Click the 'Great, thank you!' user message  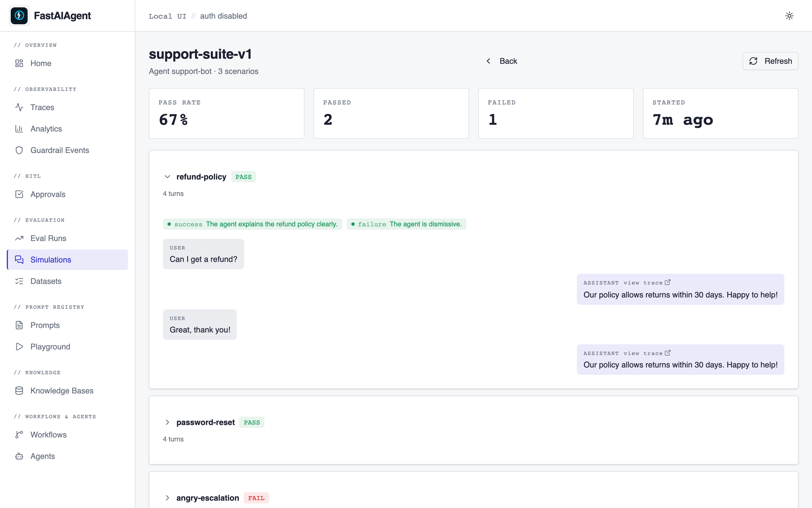point(200,325)
